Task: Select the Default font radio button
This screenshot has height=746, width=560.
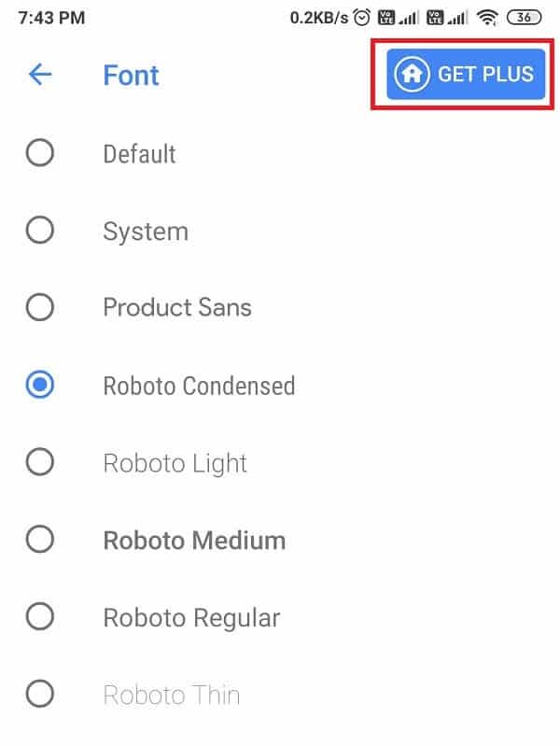Action: (x=40, y=153)
